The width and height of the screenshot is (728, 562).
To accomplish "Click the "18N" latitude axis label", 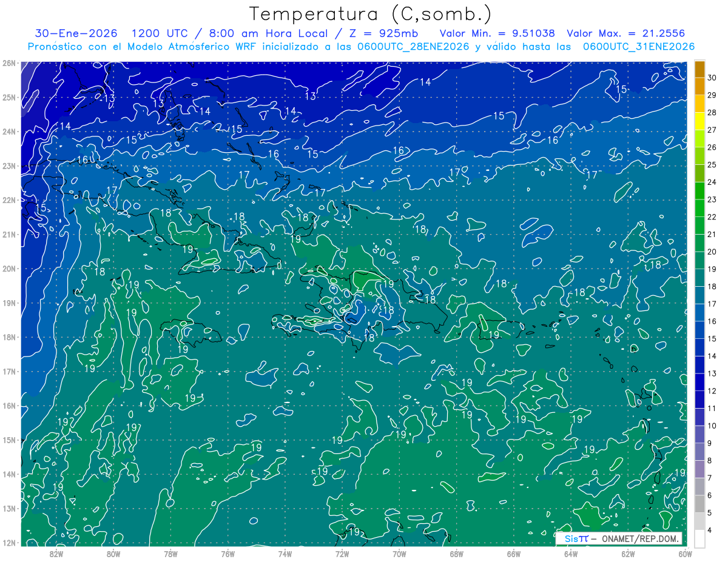I will (x=9, y=337).
